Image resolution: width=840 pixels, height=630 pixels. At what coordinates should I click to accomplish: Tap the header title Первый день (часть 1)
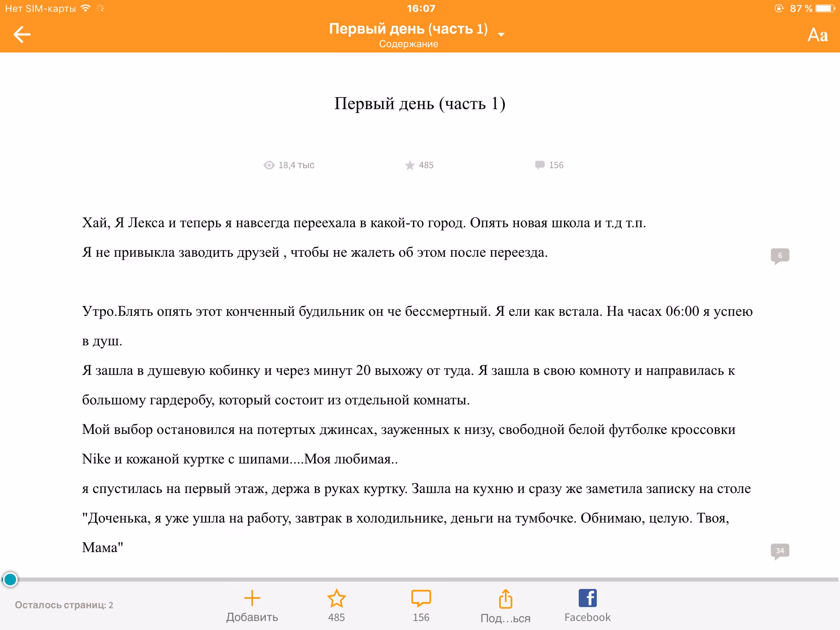pyautogui.click(x=408, y=29)
